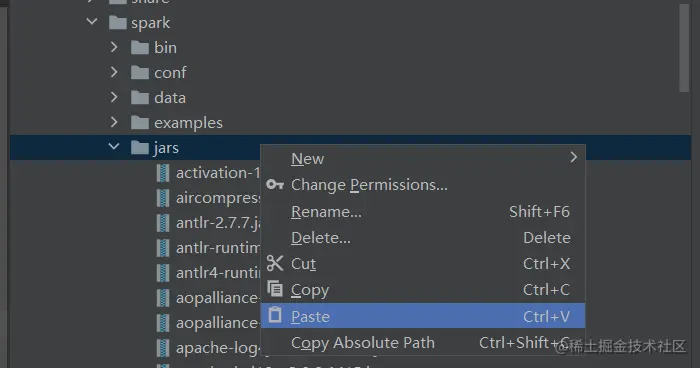Click the vertical scrollbar thumb
Screen dimensions: 700x368
point(684,47)
